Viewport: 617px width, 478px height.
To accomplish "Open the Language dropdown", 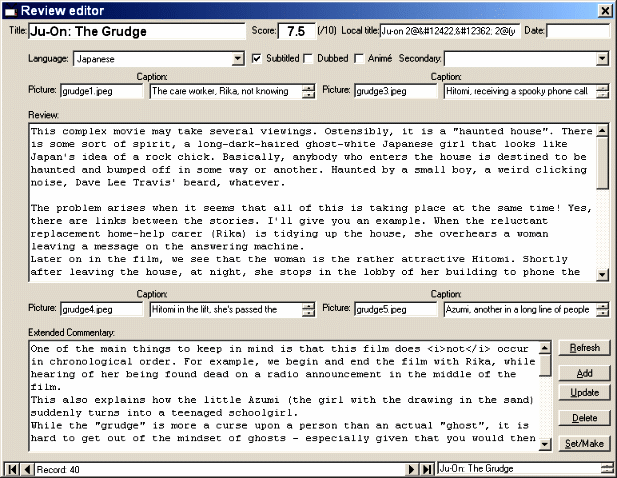I will (x=237, y=59).
